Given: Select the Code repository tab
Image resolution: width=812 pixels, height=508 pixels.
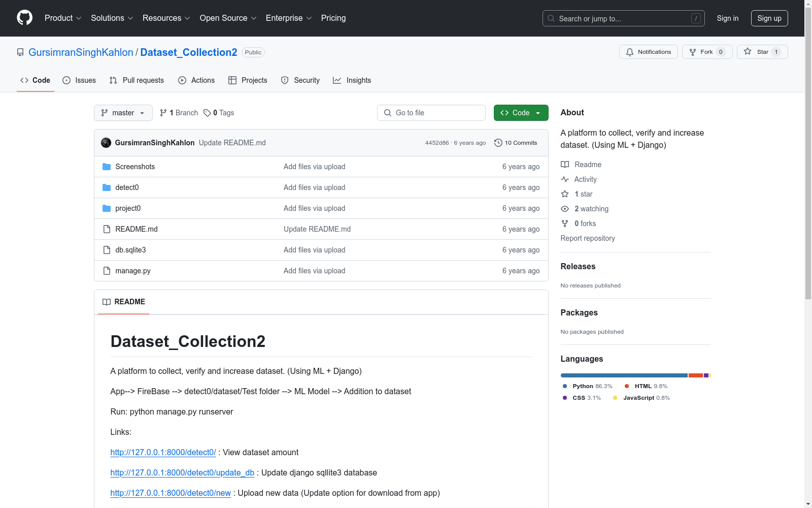Looking at the screenshot, I should 36,80.
